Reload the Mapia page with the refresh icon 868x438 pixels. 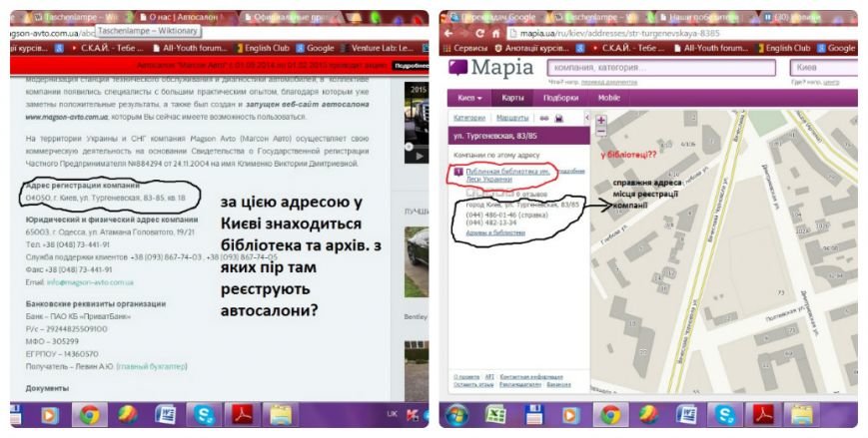pos(479,33)
